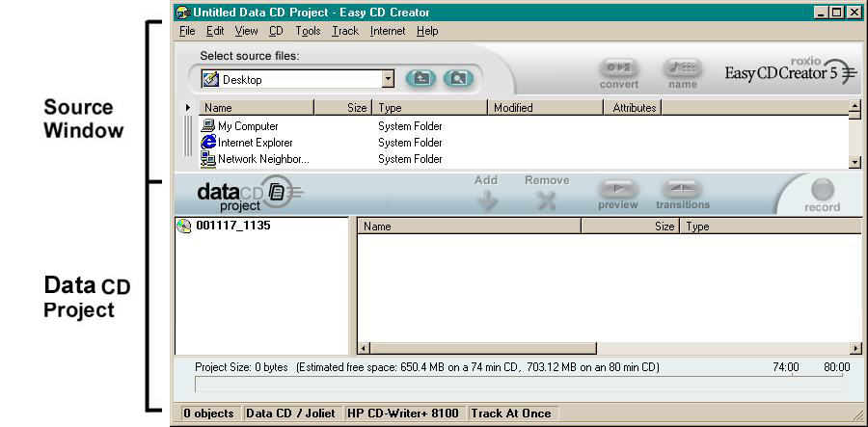Open the CD menu

(276, 31)
